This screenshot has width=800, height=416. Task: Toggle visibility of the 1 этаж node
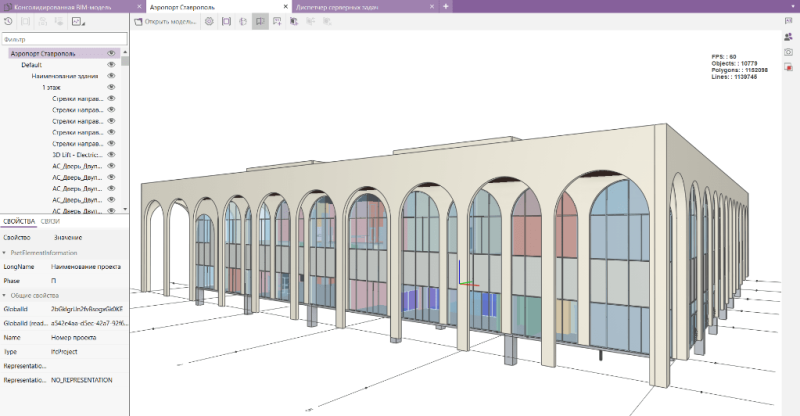[x=111, y=88]
